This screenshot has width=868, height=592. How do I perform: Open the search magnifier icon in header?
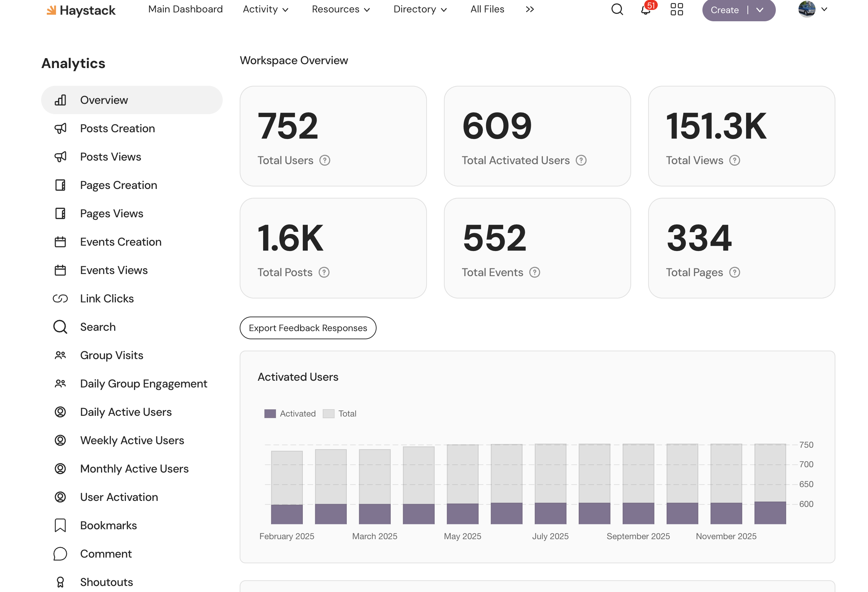[617, 9]
